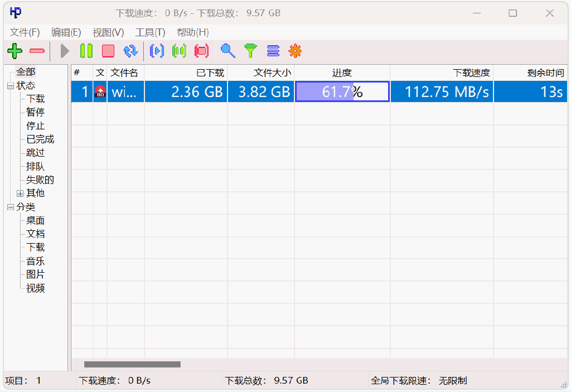Open the 工具(T) menu
This screenshot has width=571, height=392.
150,32
